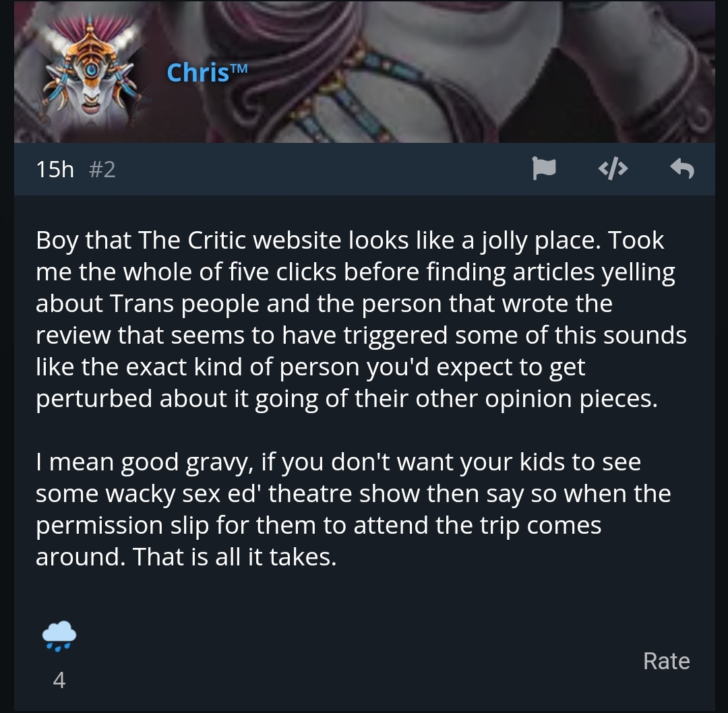The width and height of the screenshot is (728, 713).
Task: Report the post using the flag icon
Action: click(544, 168)
